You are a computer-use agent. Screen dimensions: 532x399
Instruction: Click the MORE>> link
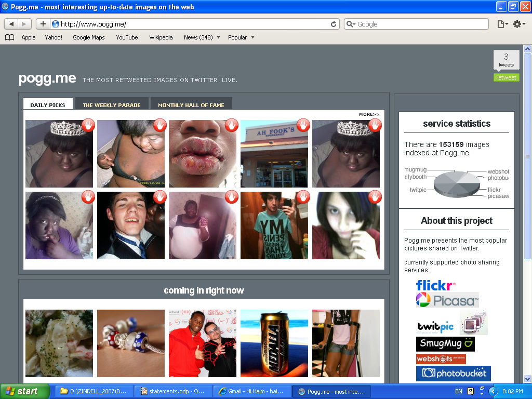(x=369, y=114)
